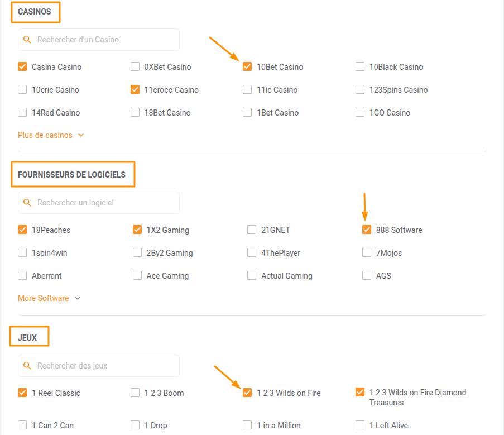Click the 14Red Casino label
Viewport: 504px width, 435px height.
point(56,113)
